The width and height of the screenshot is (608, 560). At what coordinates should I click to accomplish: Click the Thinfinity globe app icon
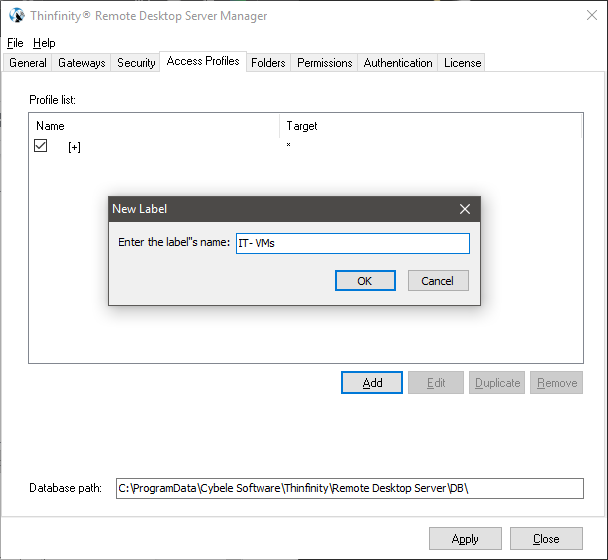[17, 16]
